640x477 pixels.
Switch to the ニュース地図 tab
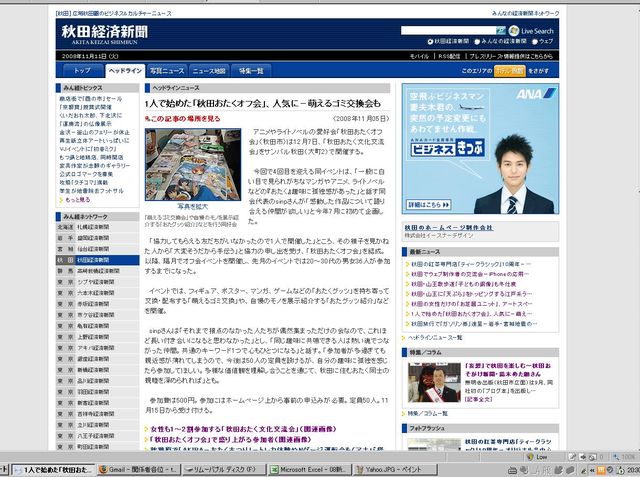[208, 71]
